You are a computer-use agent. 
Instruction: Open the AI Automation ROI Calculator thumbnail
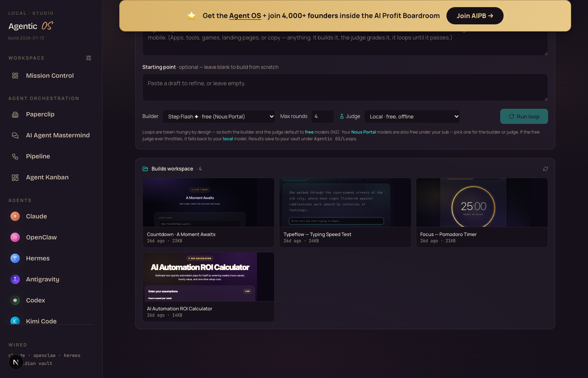tap(208, 277)
